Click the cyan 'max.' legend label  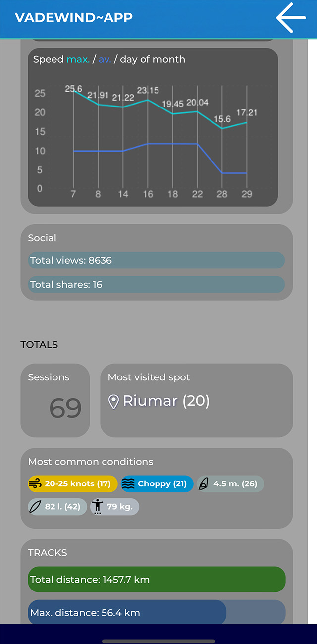78,60
